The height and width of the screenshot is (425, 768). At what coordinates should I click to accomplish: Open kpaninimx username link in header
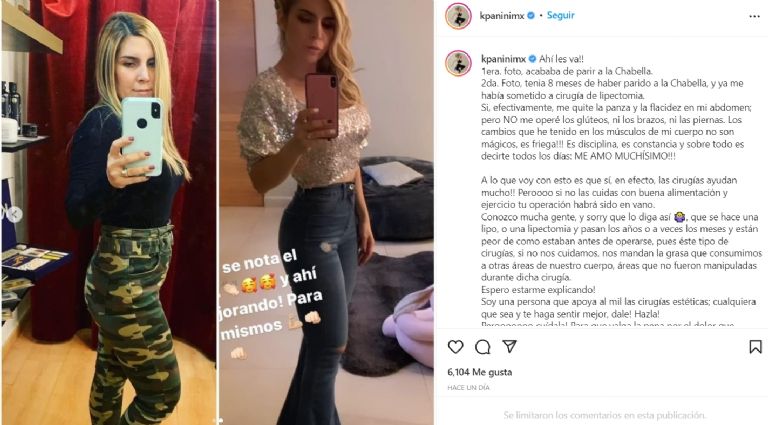point(502,16)
